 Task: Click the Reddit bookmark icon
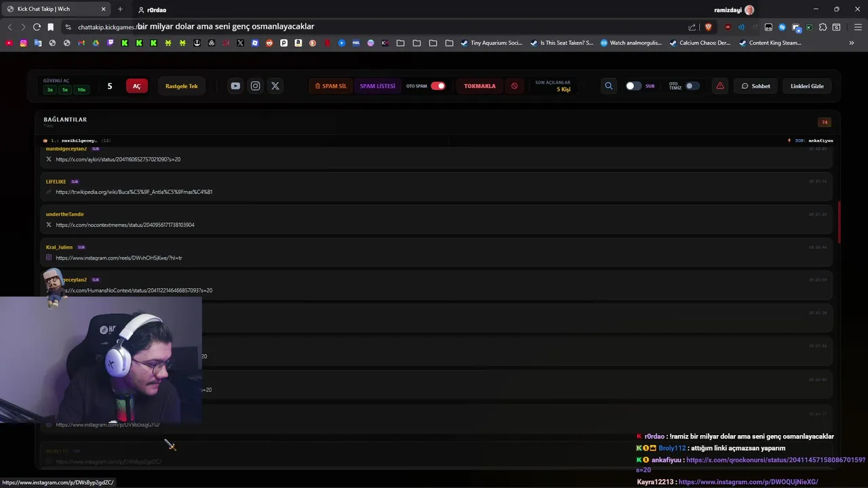(269, 43)
